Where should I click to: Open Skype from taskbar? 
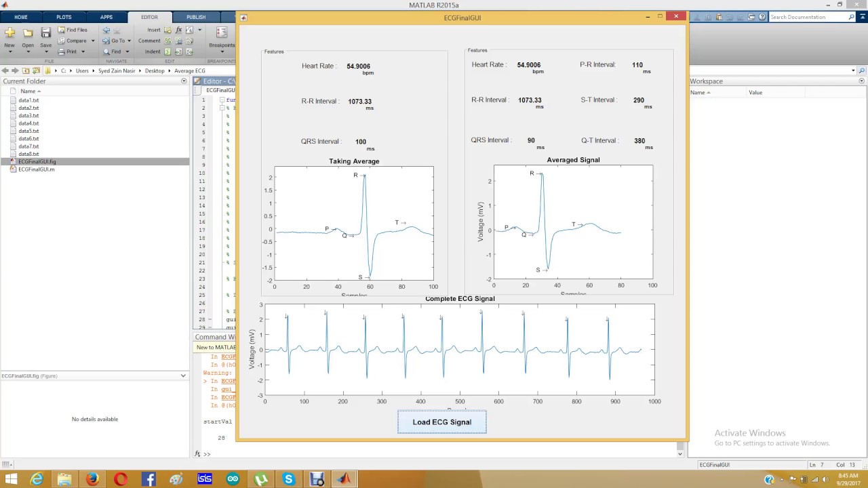tap(289, 479)
